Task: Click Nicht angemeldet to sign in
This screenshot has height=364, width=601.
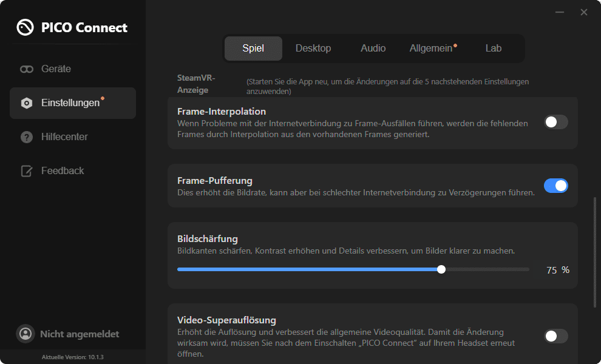Action: (80, 334)
